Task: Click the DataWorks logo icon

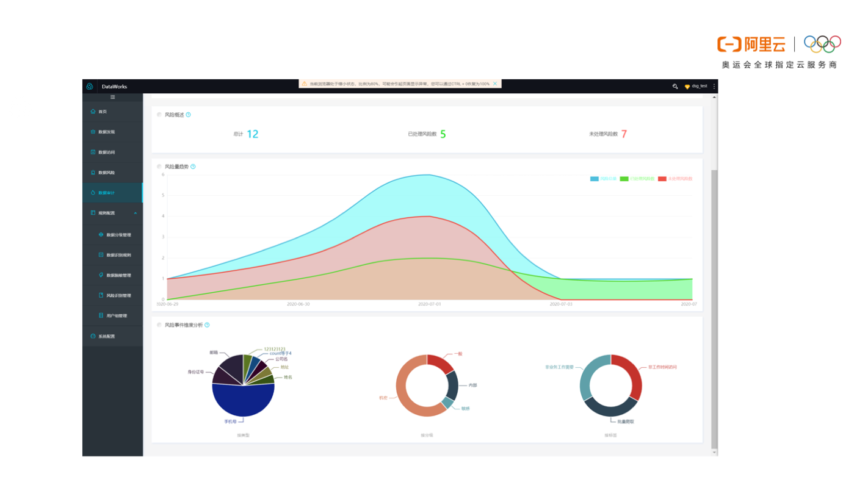Action: tap(90, 87)
